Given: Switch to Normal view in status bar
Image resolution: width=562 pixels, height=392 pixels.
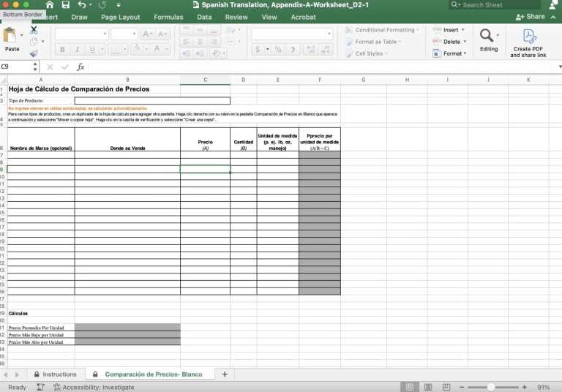Looking at the screenshot, I should tap(410, 387).
